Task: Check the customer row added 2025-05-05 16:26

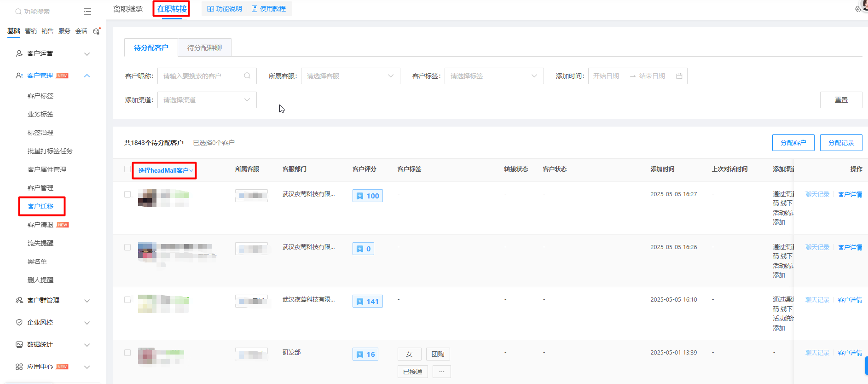Action: [x=127, y=247]
